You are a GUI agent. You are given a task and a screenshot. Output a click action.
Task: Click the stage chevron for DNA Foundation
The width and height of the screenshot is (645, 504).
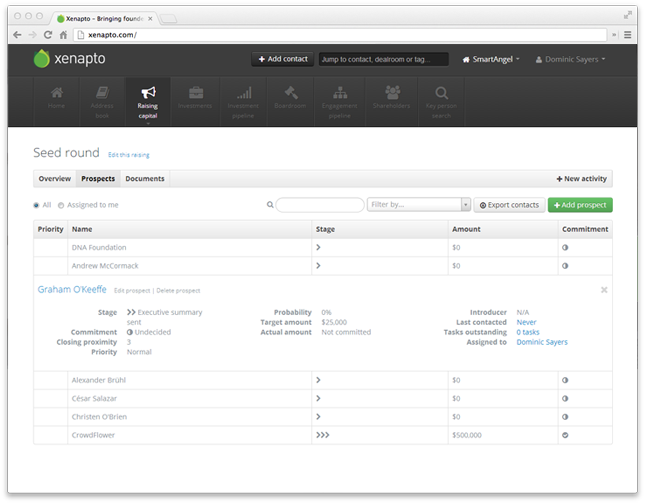pyautogui.click(x=318, y=247)
